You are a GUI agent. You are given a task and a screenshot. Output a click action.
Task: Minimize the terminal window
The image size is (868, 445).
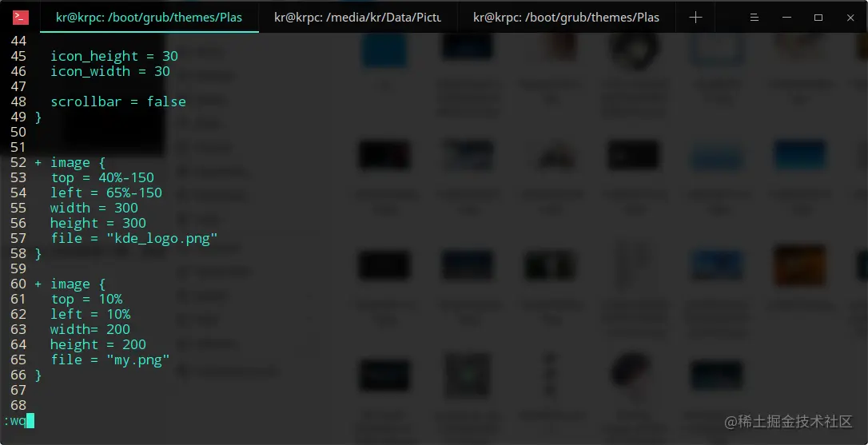pyautogui.click(x=786, y=18)
